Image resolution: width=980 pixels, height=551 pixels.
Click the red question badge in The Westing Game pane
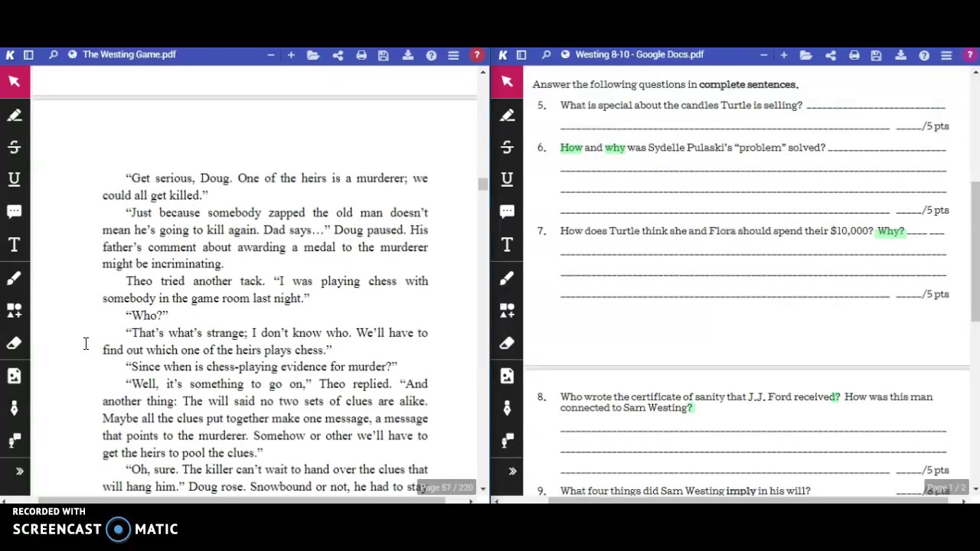tap(477, 55)
